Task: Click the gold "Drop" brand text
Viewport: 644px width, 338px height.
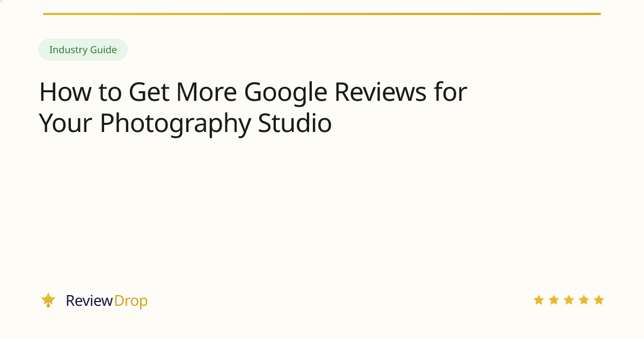Action: [x=130, y=301]
